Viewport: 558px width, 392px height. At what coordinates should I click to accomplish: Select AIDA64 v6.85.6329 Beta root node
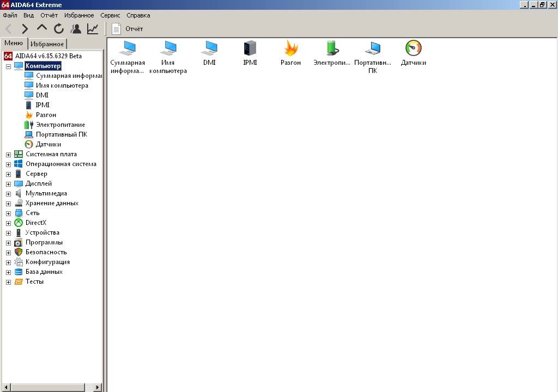pyautogui.click(x=43, y=56)
